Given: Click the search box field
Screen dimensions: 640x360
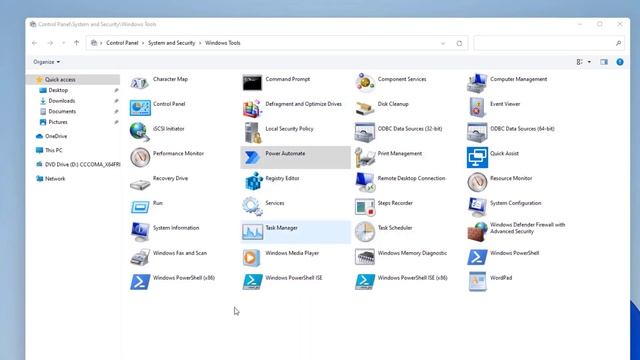Looking at the screenshot, I should (x=549, y=43).
